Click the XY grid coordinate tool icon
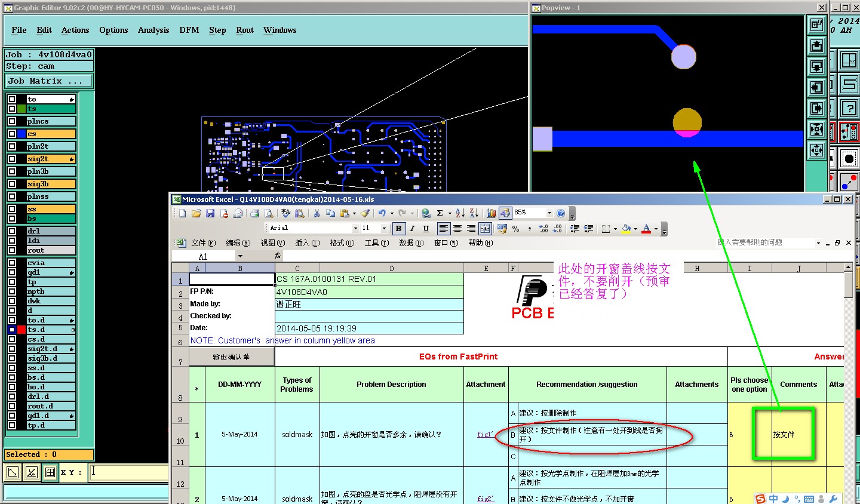The image size is (860, 504). tap(849, 60)
